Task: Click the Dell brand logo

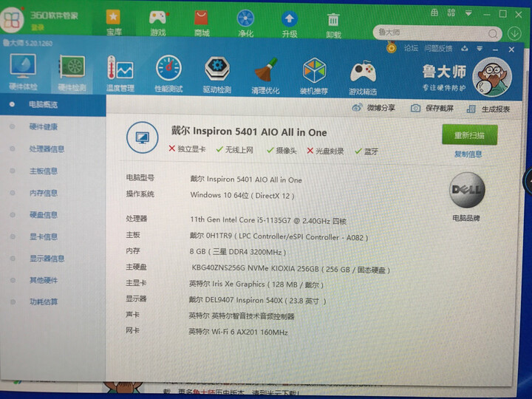Action: (x=467, y=190)
